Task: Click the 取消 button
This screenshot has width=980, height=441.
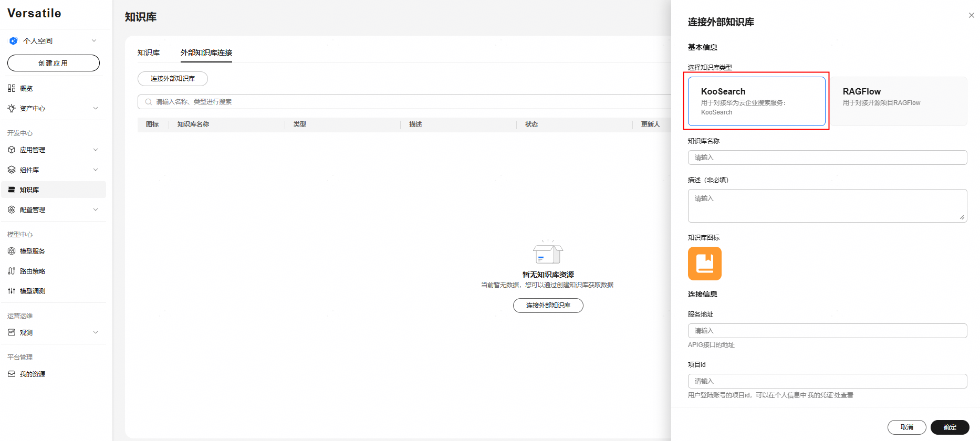Action: (x=907, y=427)
